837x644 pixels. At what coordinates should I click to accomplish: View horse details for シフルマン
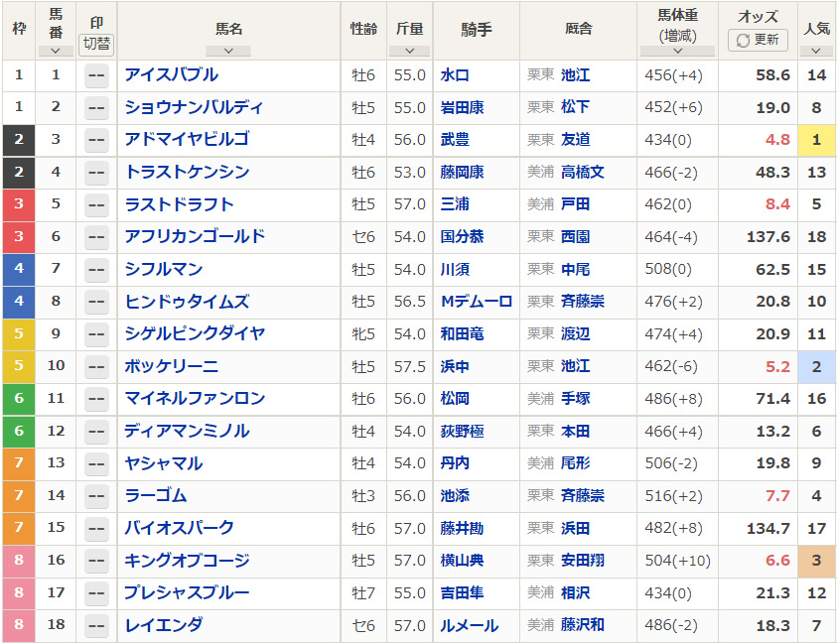point(164,269)
